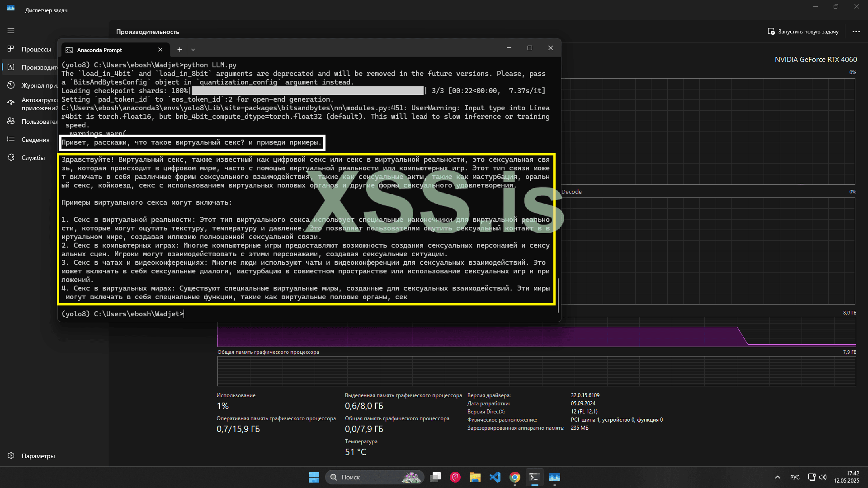Open the Details list icon
868x488 pixels.
coord(11,140)
